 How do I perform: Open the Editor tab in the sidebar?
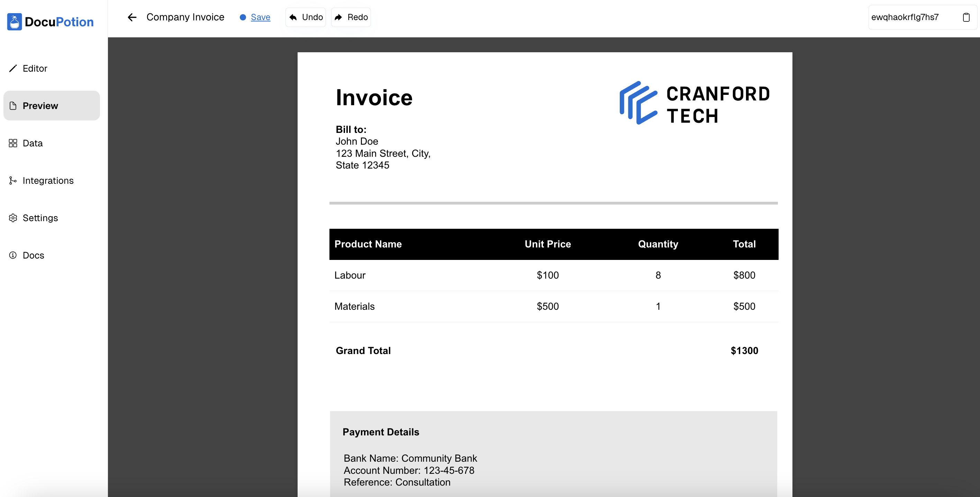35,69
